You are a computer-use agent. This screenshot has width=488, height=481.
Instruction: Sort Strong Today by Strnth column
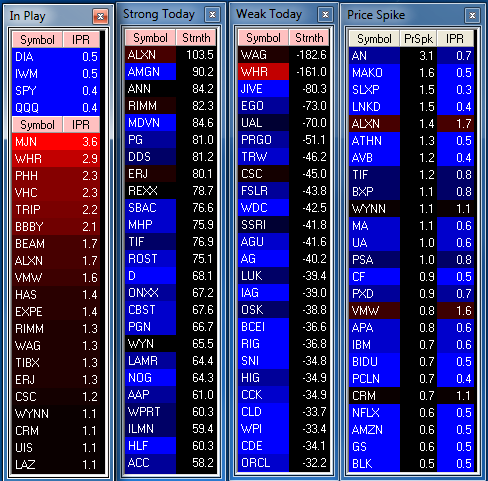(196, 38)
